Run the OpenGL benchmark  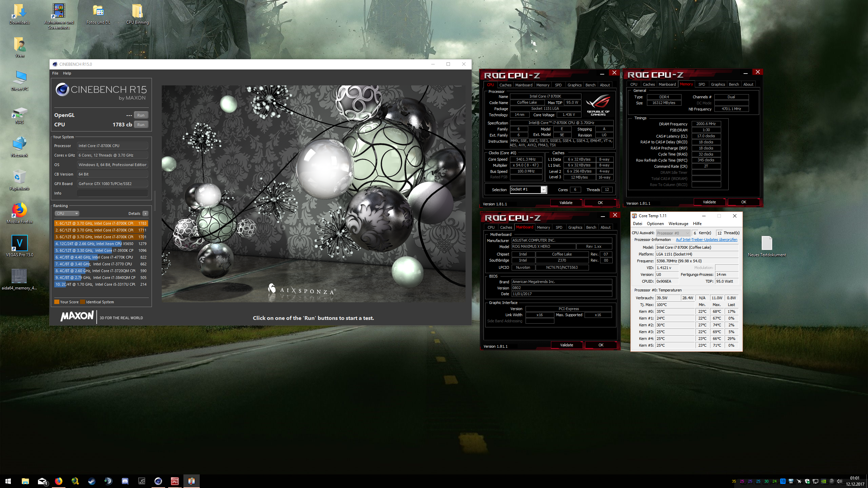point(141,115)
